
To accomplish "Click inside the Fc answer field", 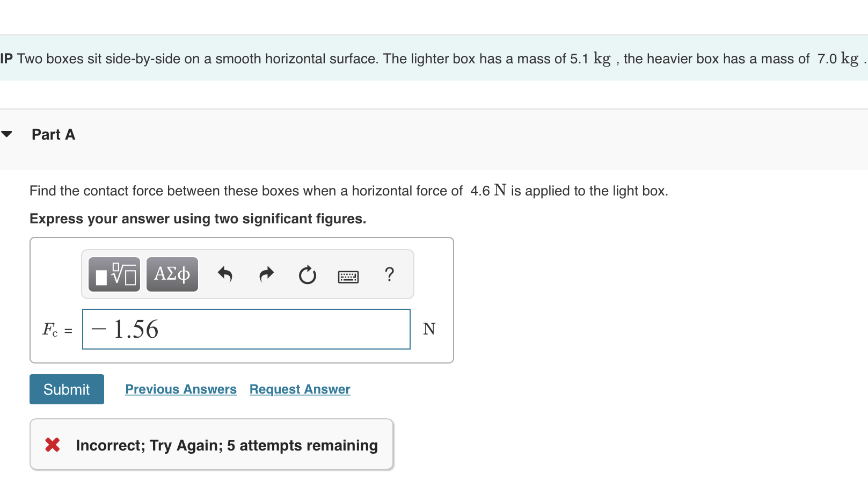I will click(246, 329).
